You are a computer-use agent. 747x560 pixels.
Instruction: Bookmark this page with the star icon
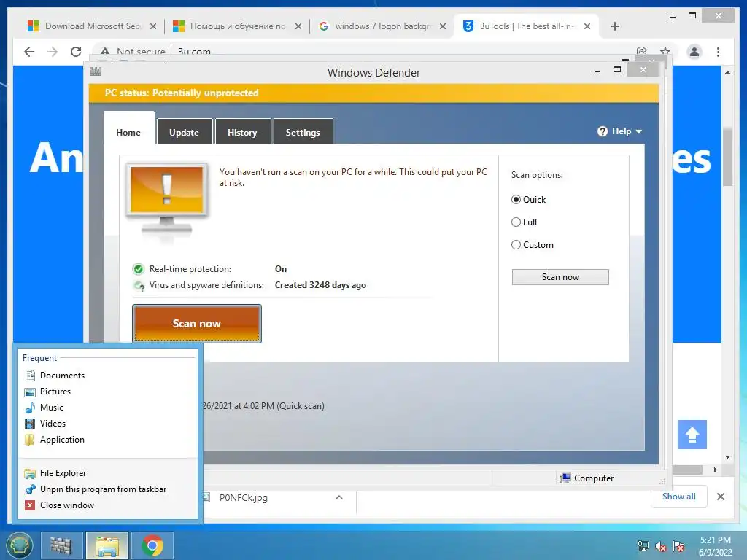(x=665, y=52)
